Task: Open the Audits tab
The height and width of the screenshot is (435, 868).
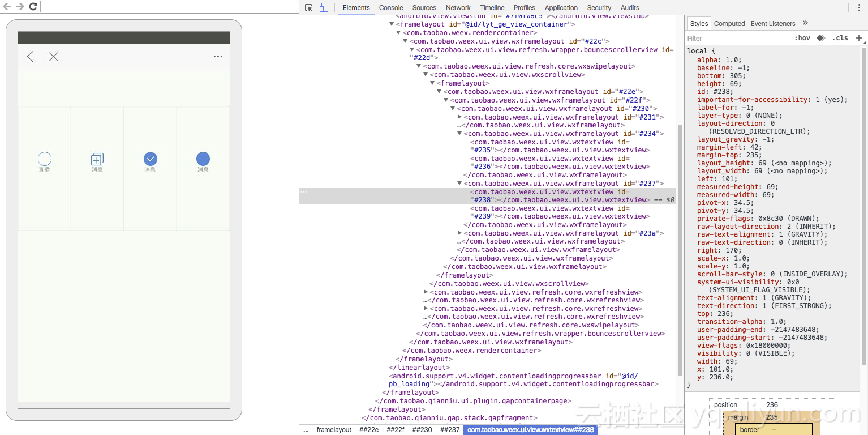Action: 630,8
